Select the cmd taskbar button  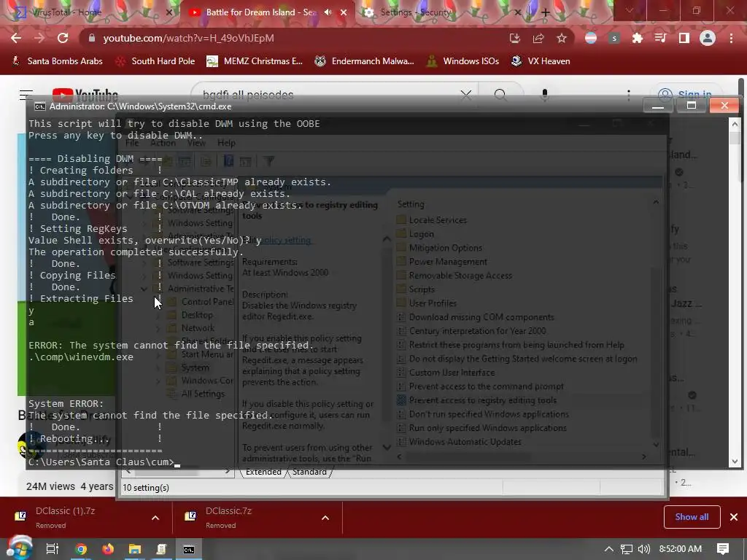189,549
